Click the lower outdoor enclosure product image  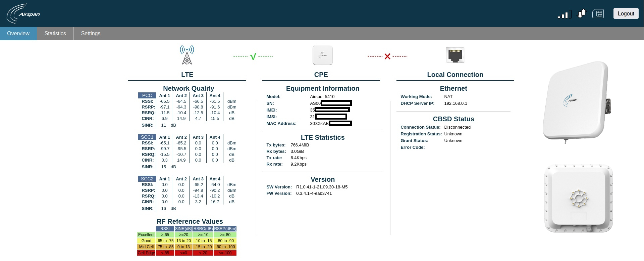click(x=579, y=198)
